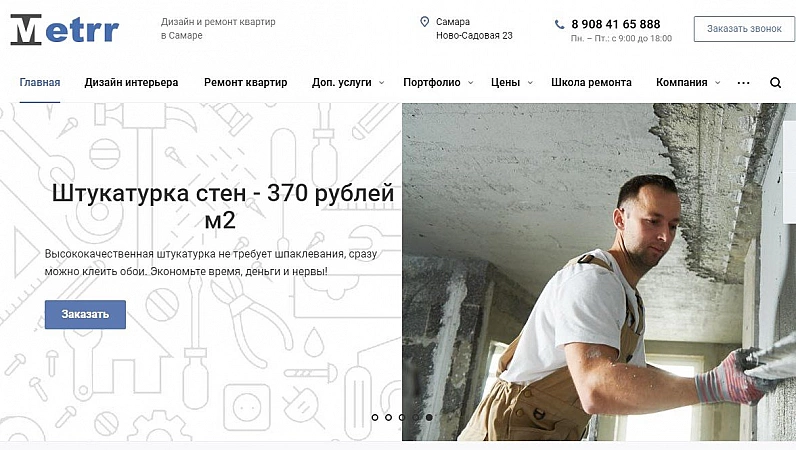Click the phone handset icon

click(559, 24)
